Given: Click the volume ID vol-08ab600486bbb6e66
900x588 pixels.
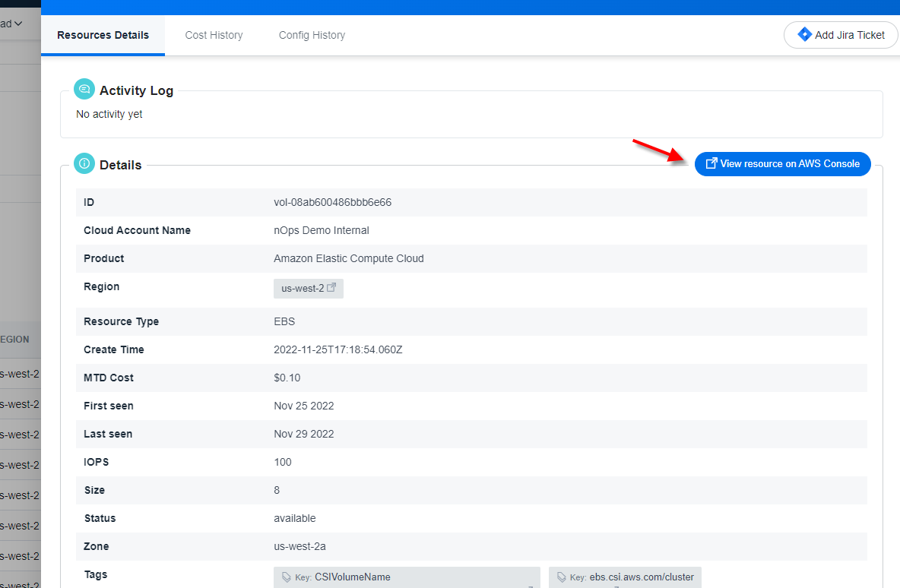Looking at the screenshot, I should click(x=334, y=202).
